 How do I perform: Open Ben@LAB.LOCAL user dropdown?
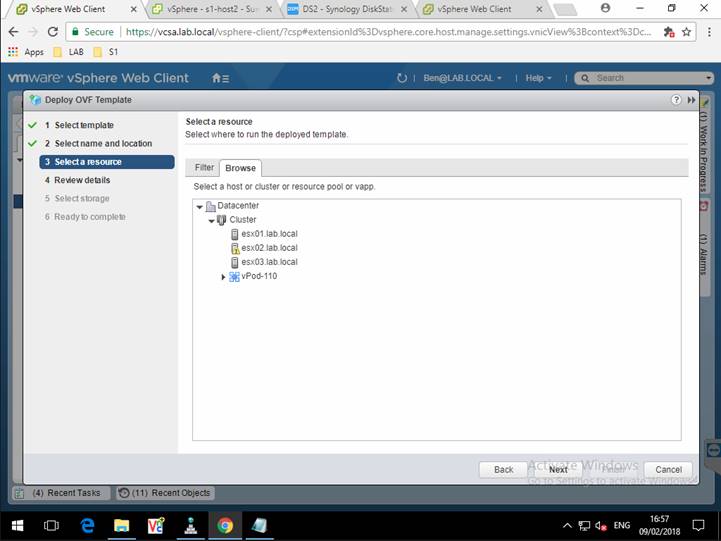pos(462,78)
